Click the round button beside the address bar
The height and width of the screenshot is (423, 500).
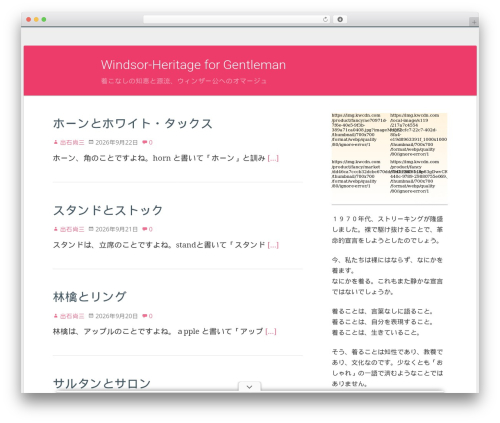coord(340,19)
